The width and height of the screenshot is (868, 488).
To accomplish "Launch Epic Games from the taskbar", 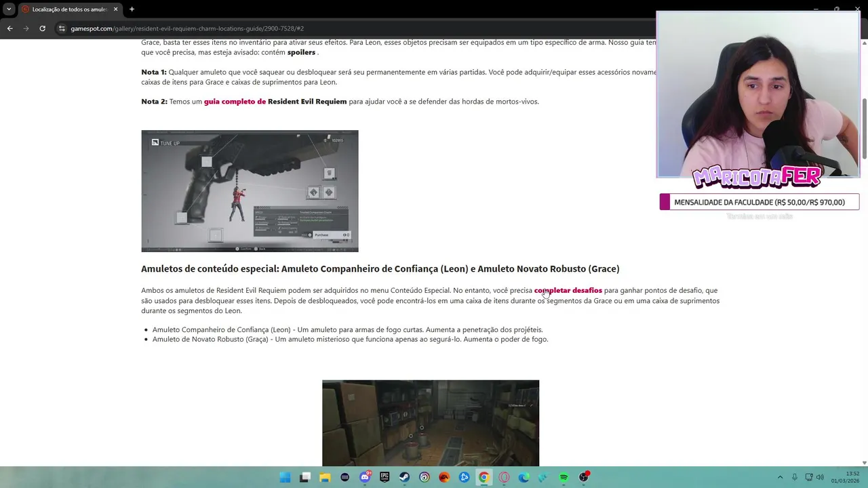I will 384,477.
